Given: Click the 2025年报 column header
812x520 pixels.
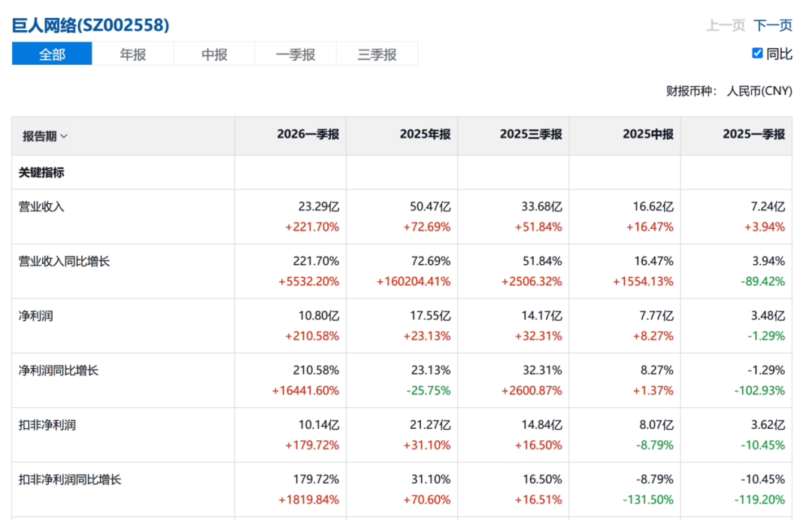Looking at the screenshot, I should [425, 134].
